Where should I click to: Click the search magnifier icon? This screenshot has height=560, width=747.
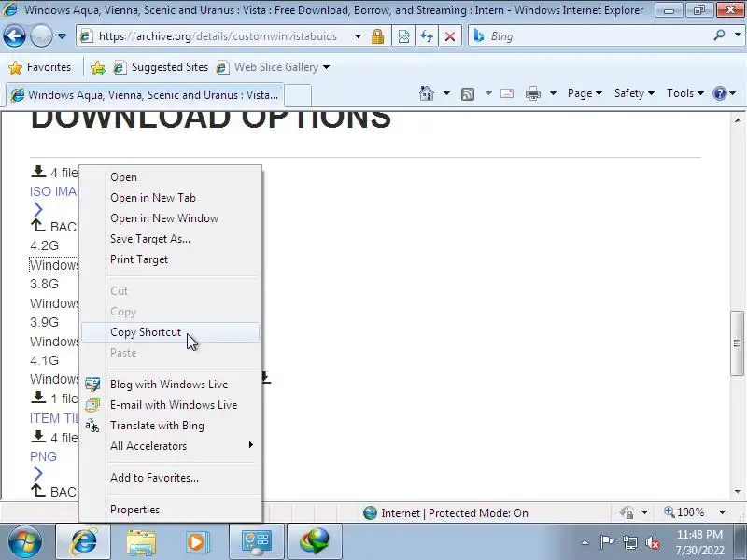click(x=719, y=35)
